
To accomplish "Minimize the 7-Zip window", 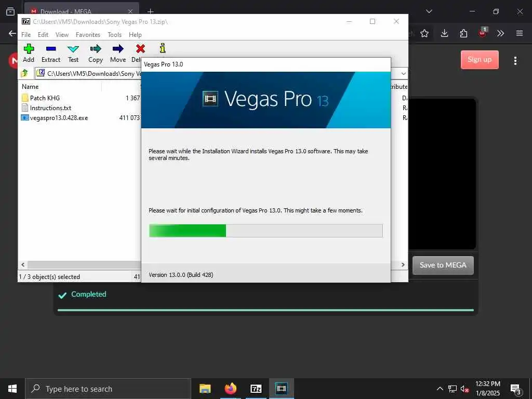I will click(x=349, y=21).
